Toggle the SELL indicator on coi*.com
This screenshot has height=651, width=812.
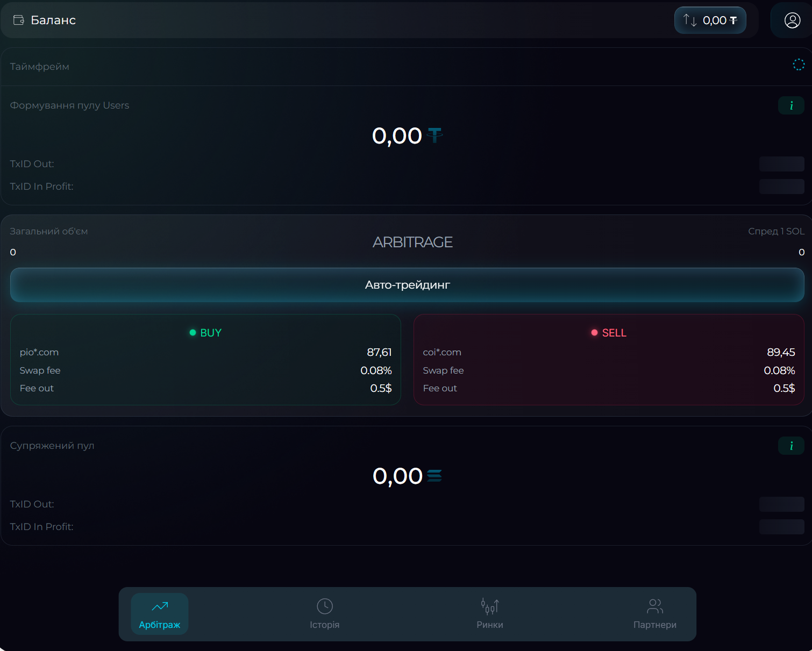tap(594, 332)
